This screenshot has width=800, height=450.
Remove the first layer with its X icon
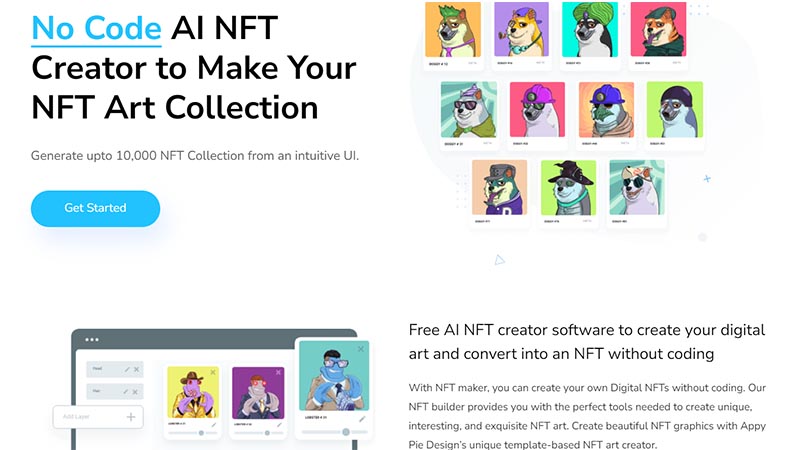[137, 369]
